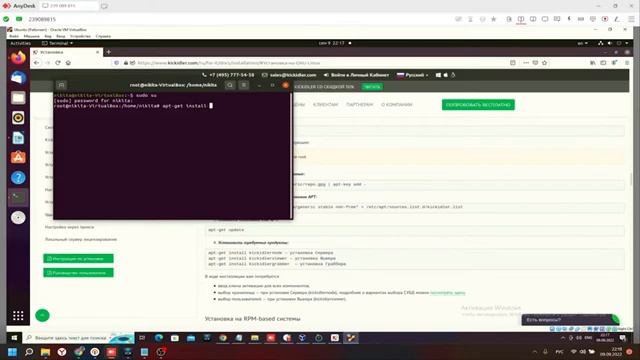Open Ubuntu volume indicator
Viewport: 640px width, 360px height.
coord(610,43)
